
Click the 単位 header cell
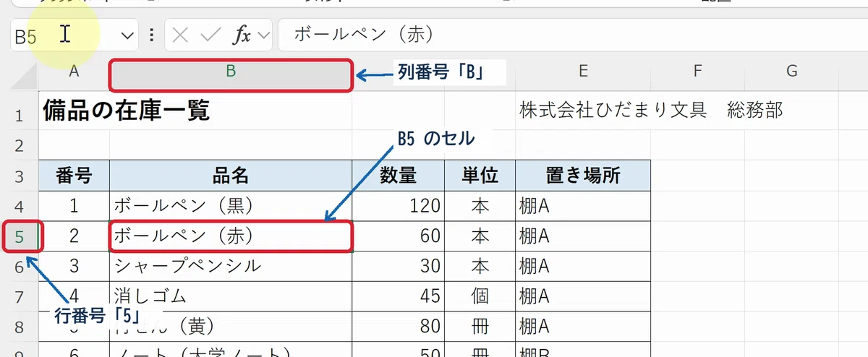480,175
